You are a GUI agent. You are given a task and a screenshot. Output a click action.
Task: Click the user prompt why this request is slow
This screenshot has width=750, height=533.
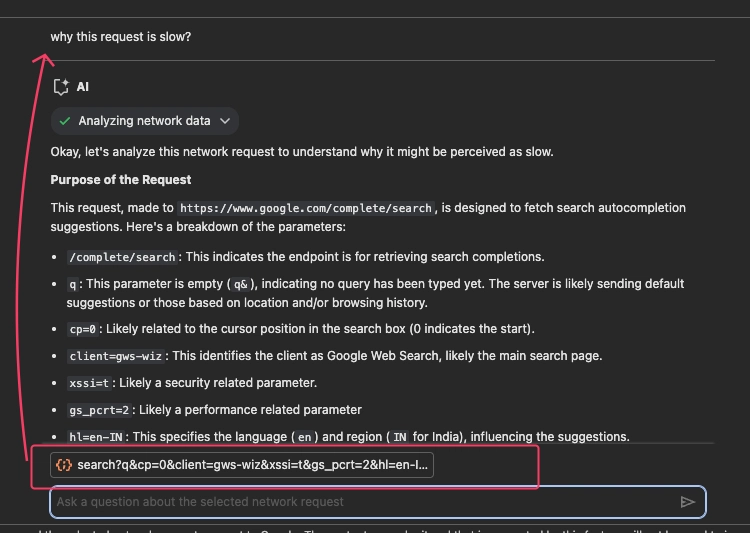click(121, 37)
